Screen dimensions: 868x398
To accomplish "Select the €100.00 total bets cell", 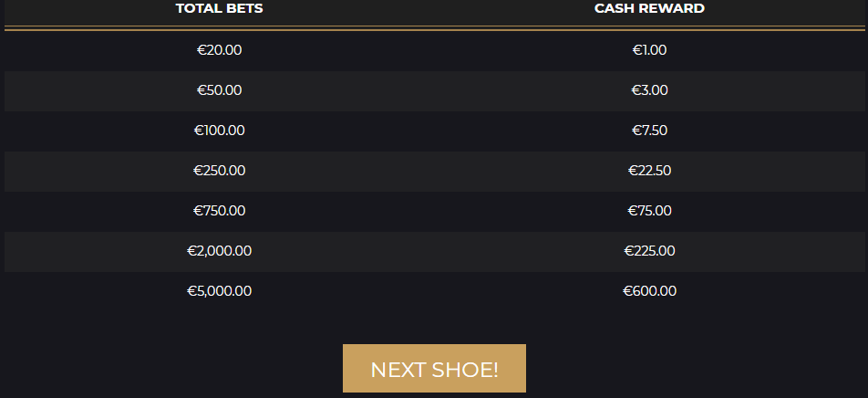I will click(x=219, y=131).
